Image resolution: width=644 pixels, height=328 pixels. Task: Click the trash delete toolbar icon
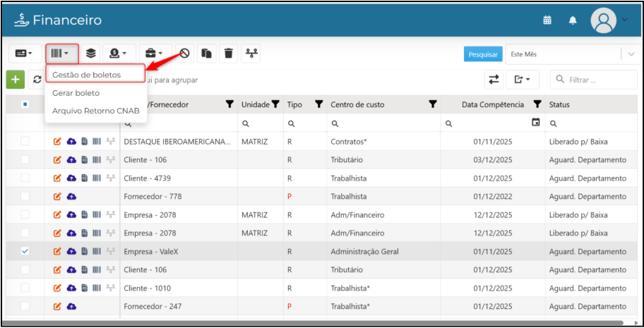pos(229,54)
